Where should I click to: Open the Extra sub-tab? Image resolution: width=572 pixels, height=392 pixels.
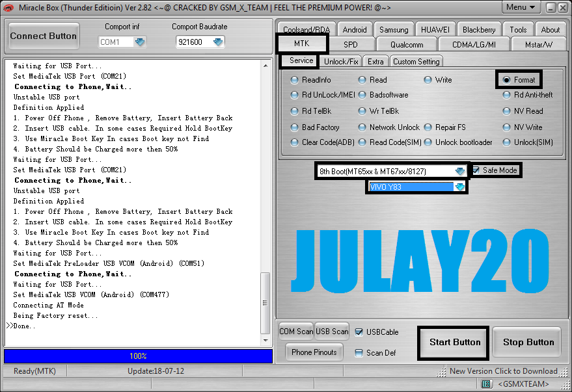click(x=375, y=62)
